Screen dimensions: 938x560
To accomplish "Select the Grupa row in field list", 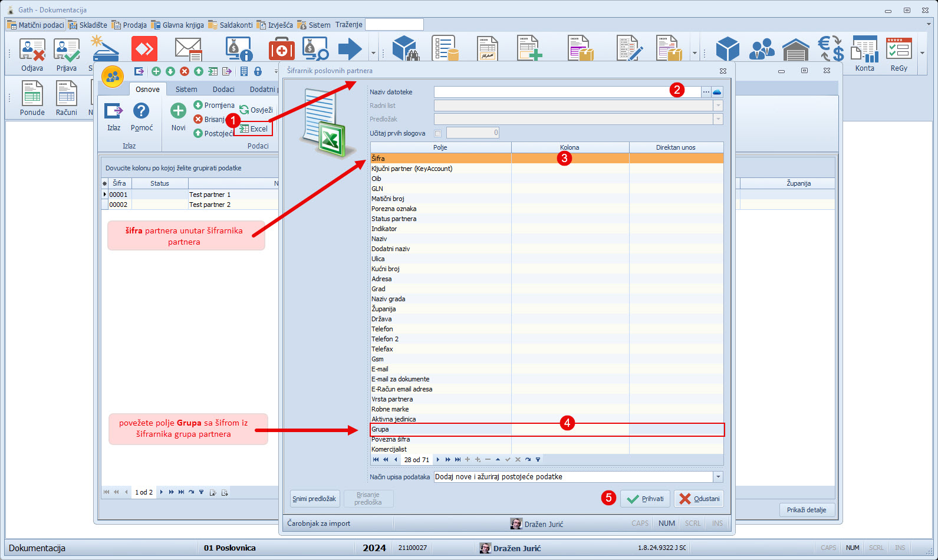I will coord(440,430).
